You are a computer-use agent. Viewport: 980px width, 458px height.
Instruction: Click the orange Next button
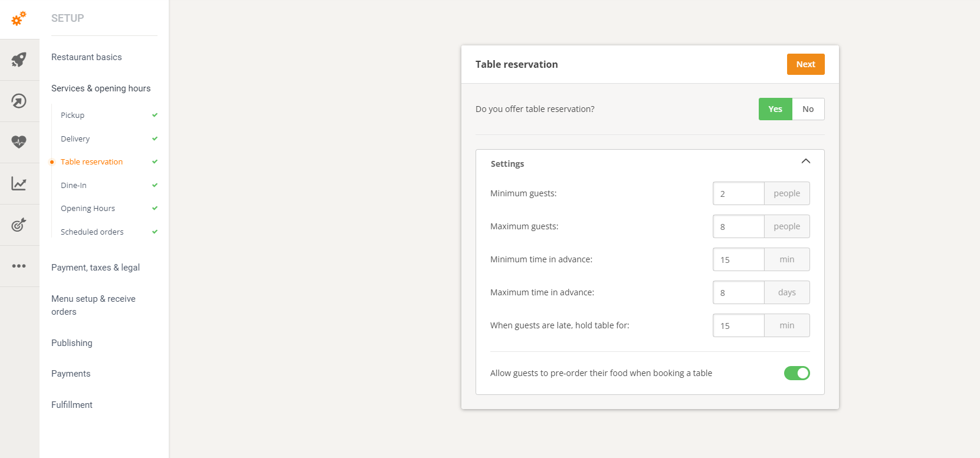tap(806, 64)
